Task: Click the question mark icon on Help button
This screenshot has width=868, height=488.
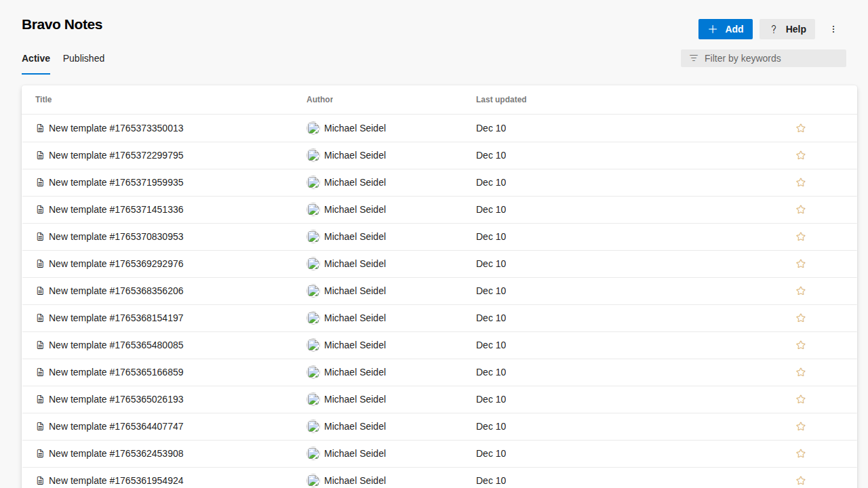Action: [773, 29]
